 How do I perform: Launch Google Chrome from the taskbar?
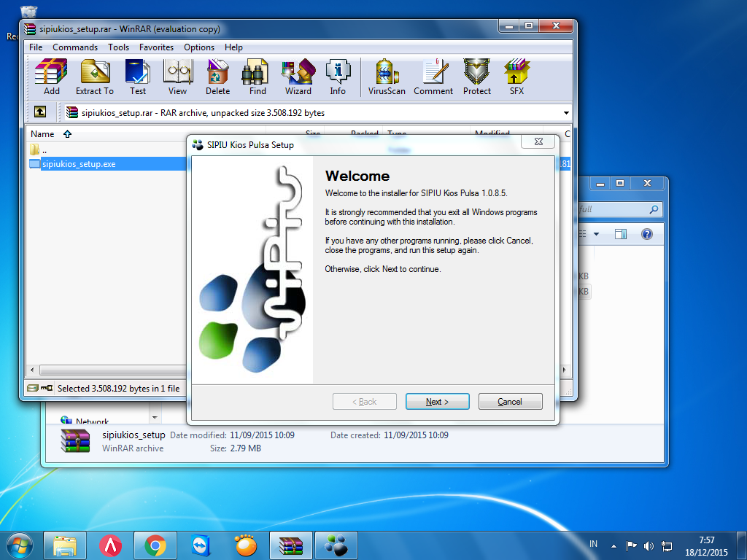155,545
